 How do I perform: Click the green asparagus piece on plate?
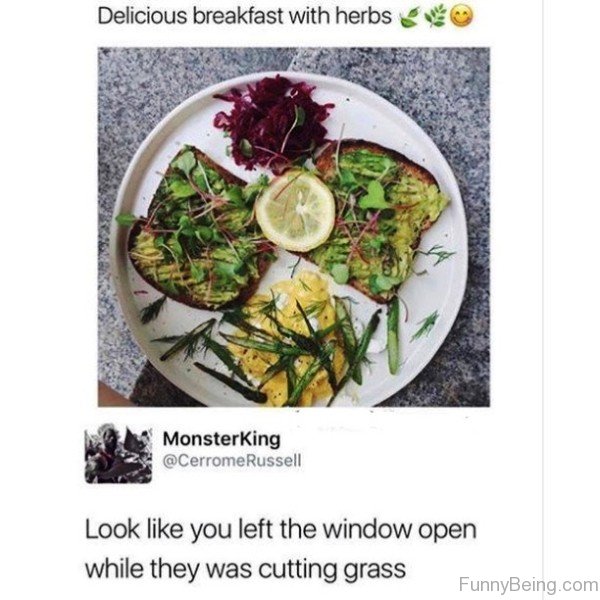tap(393, 337)
